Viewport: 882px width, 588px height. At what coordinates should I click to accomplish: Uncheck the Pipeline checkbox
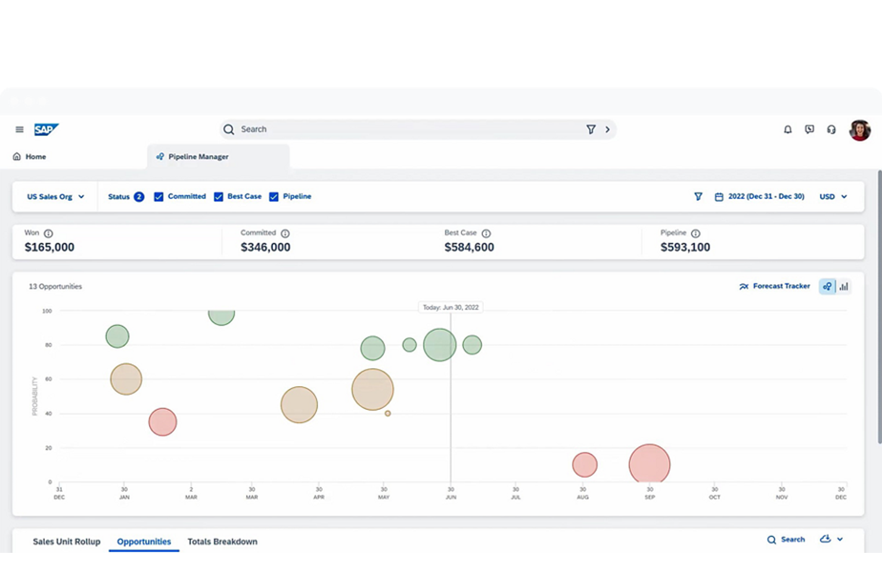coord(274,197)
